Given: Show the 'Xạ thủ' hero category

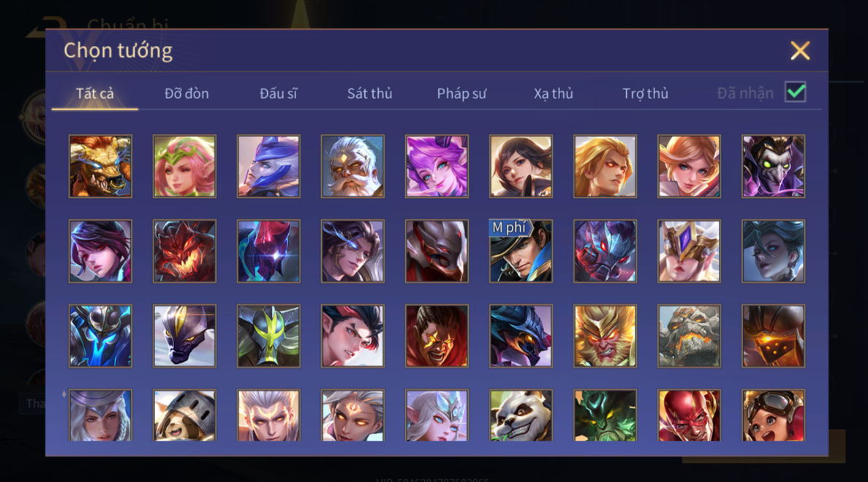Looking at the screenshot, I should coord(553,94).
